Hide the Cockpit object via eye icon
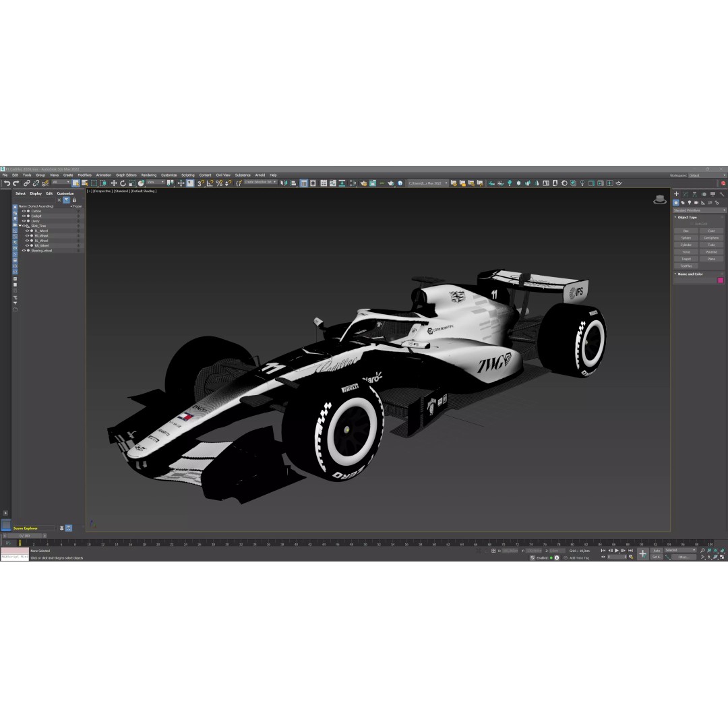Image resolution: width=728 pixels, height=728 pixels. [x=24, y=216]
